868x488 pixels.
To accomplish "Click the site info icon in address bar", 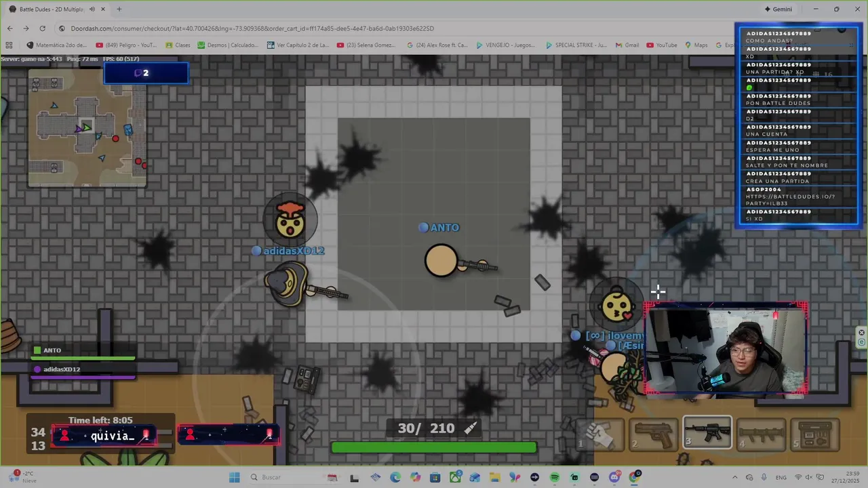I will click(x=62, y=28).
